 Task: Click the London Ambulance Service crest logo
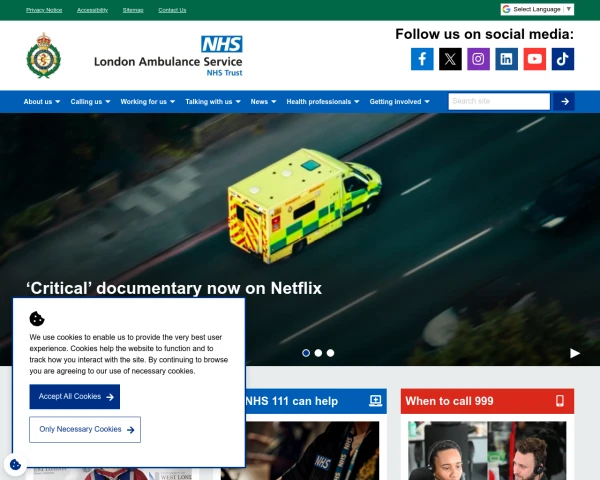[x=44, y=56]
